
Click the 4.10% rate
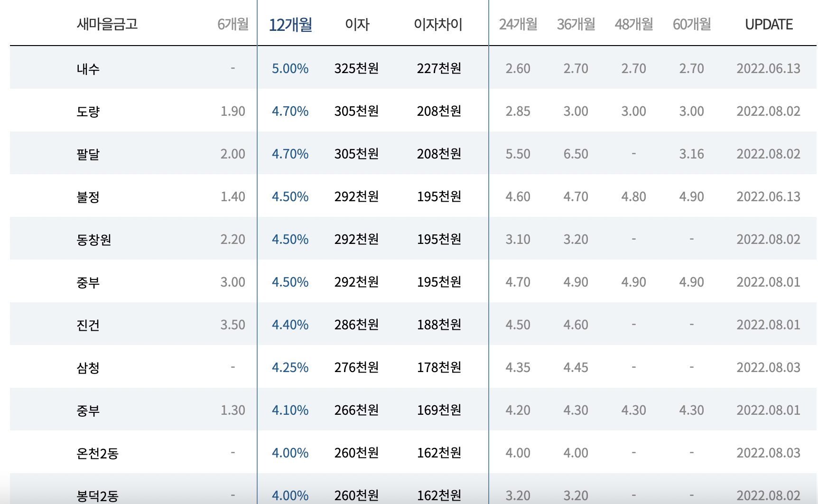click(290, 410)
